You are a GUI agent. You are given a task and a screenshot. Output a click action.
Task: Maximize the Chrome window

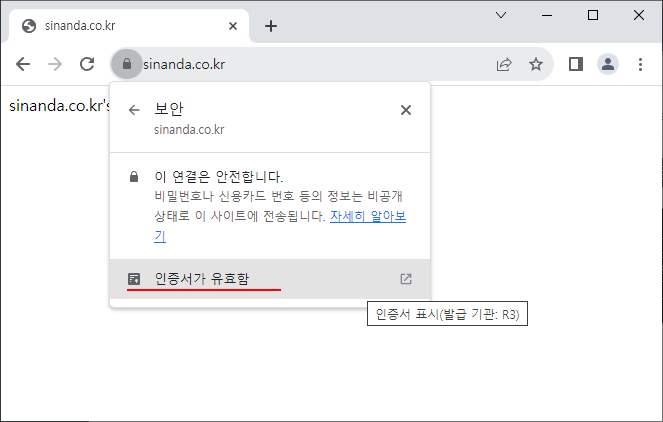point(593,15)
